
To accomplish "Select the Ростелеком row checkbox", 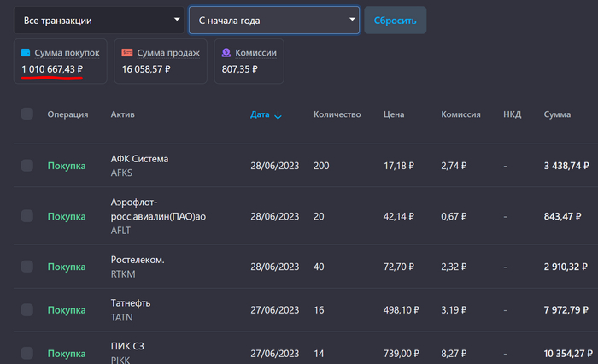I will click(27, 267).
